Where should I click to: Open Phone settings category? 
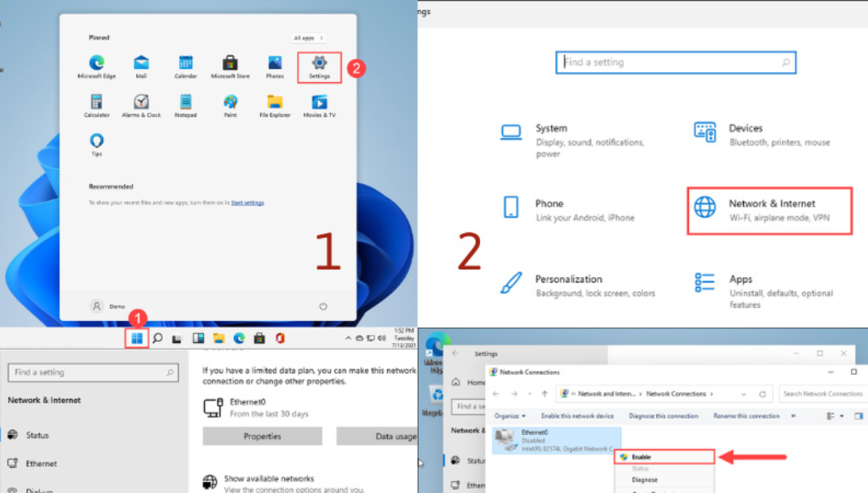[x=569, y=210]
